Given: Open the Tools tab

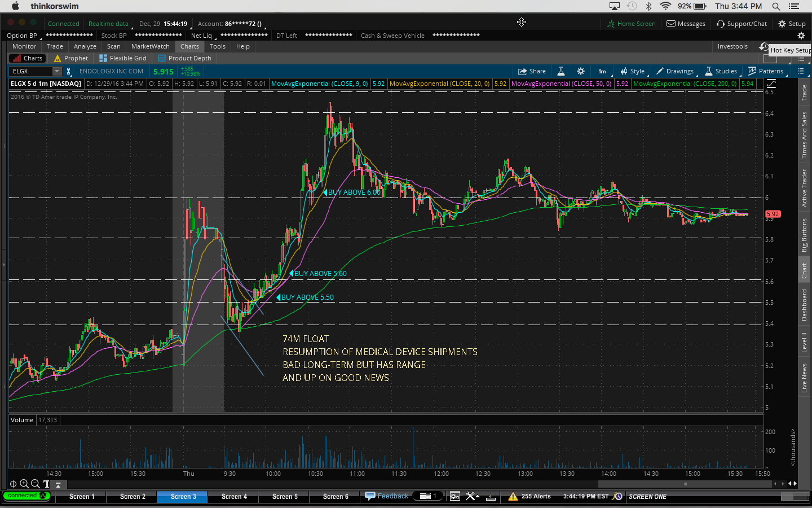Looking at the screenshot, I should click(218, 46).
